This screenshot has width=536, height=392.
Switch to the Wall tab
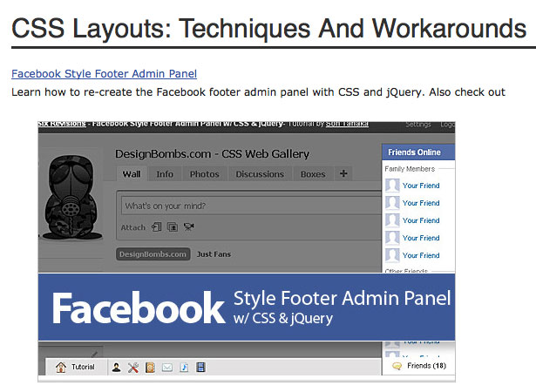coord(132,174)
